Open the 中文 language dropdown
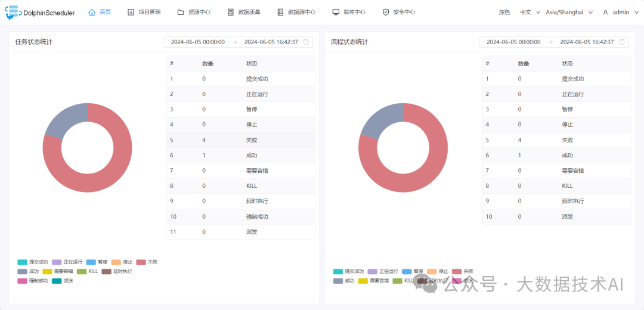Image resolution: width=644 pixels, height=310 pixels. click(530, 13)
